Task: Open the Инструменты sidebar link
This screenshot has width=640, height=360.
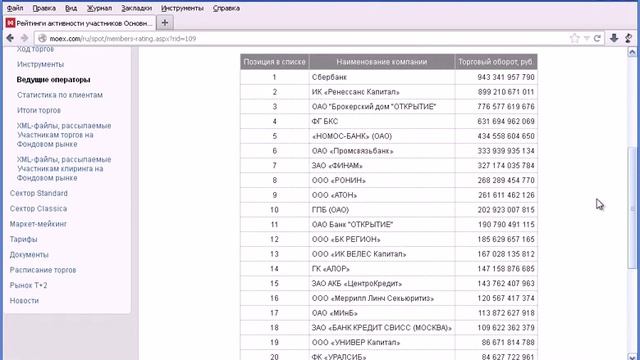Action: point(40,64)
